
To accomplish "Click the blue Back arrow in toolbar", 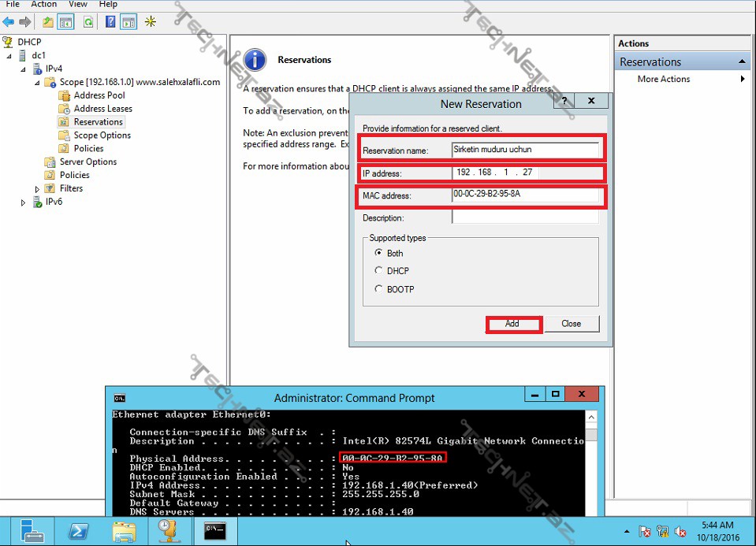I will tap(9, 22).
